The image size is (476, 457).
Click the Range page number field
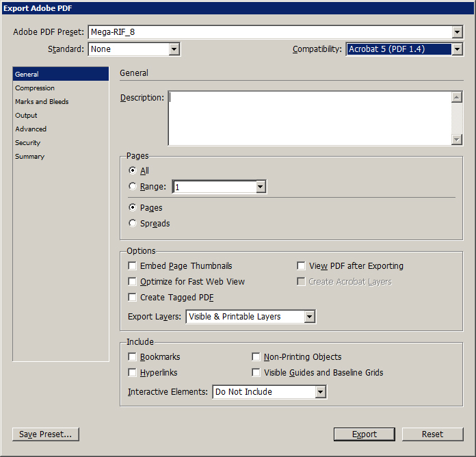(x=215, y=187)
